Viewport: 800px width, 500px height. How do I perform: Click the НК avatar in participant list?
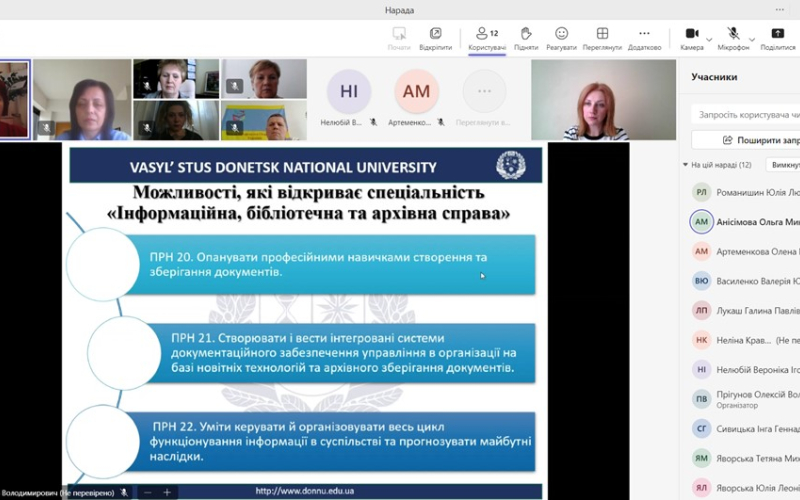click(702, 340)
